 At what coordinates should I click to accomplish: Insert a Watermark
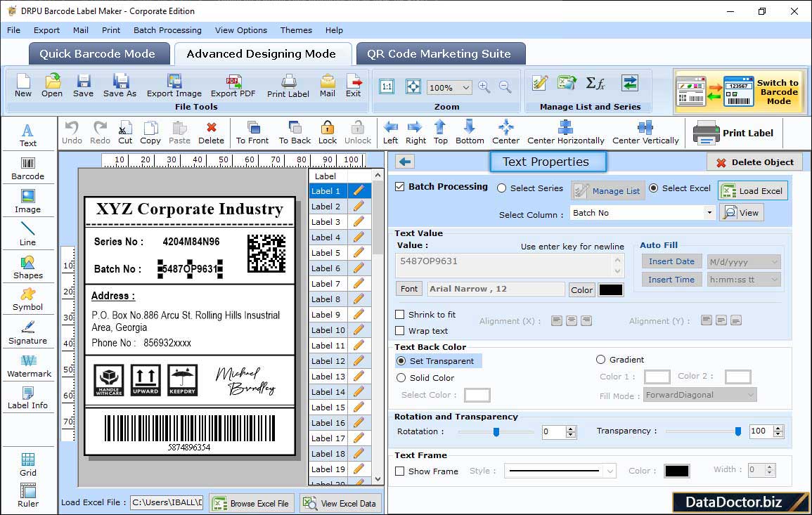click(29, 366)
